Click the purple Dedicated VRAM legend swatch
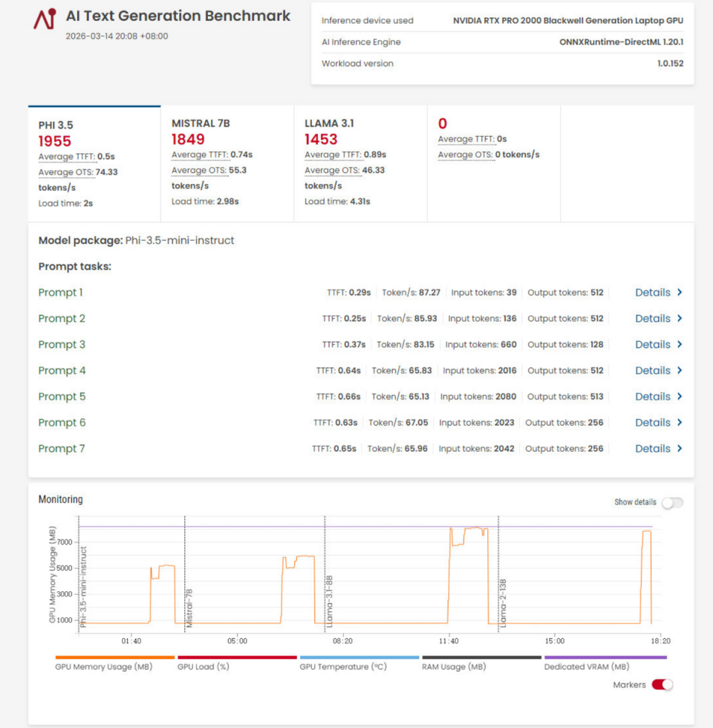Image resolution: width=713 pixels, height=728 pixels. coord(605,657)
